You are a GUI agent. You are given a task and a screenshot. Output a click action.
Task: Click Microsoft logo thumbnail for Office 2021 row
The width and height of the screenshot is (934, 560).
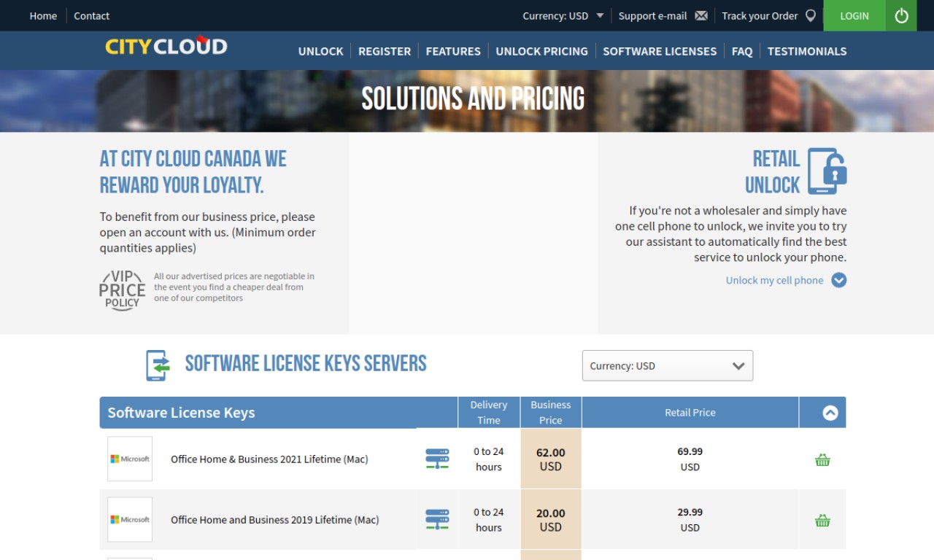coord(130,459)
